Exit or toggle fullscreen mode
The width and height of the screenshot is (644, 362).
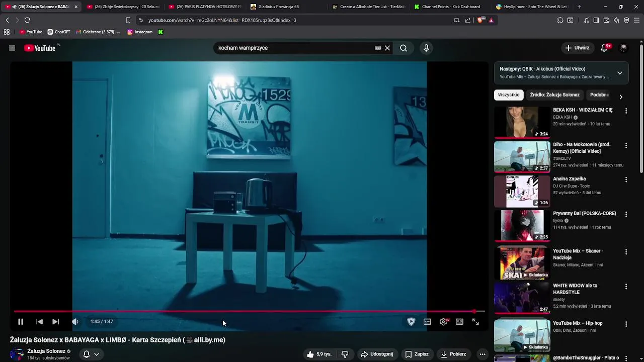(x=475, y=322)
